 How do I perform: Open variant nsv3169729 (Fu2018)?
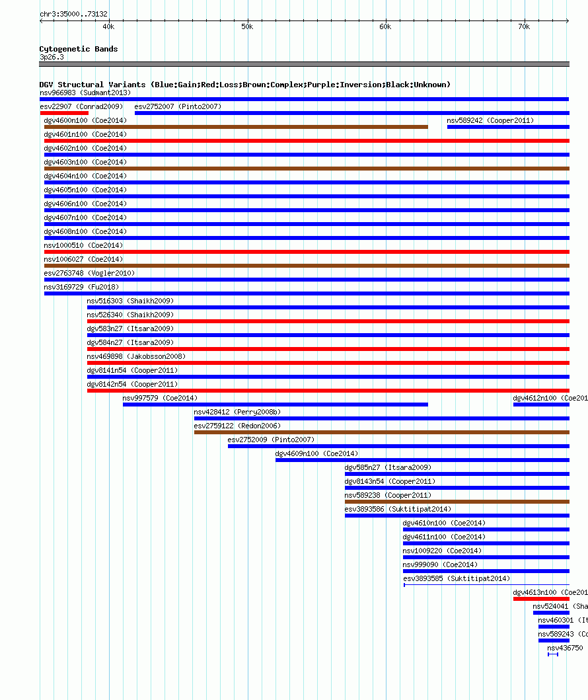point(81,287)
